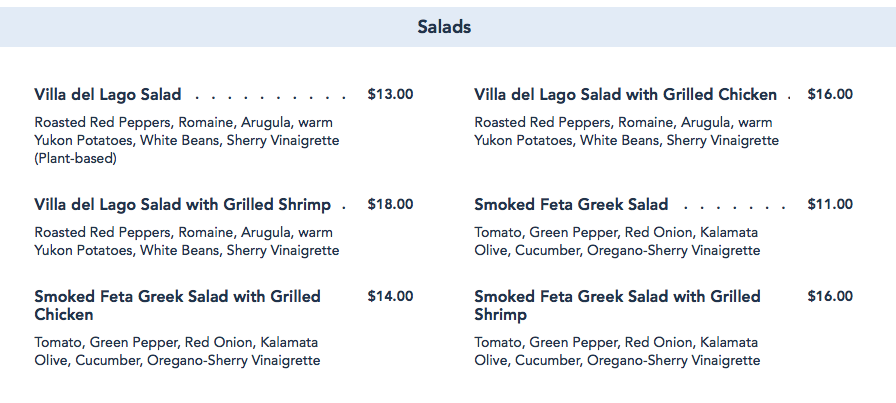
Task: Click the plain Smoked Feta Greek Salad ingredients
Action: coord(617,241)
